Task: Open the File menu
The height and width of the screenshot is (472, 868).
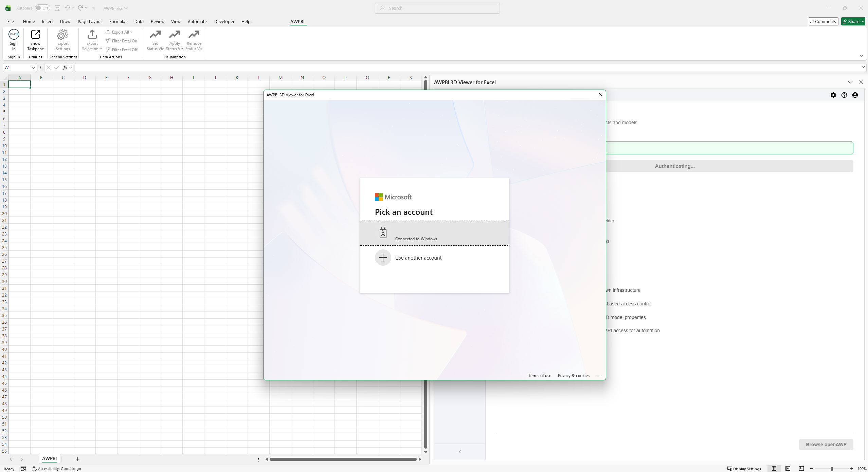Action: [11, 21]
